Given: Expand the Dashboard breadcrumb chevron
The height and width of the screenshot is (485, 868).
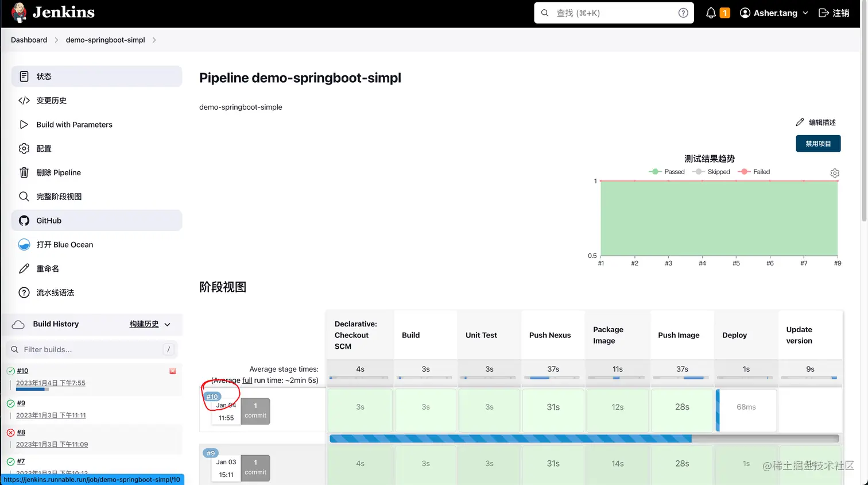Looking at the screenshot, I should 56,40.
